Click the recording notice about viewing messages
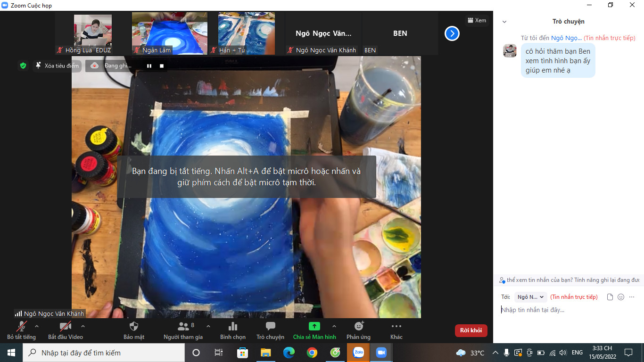 [569, 280]
